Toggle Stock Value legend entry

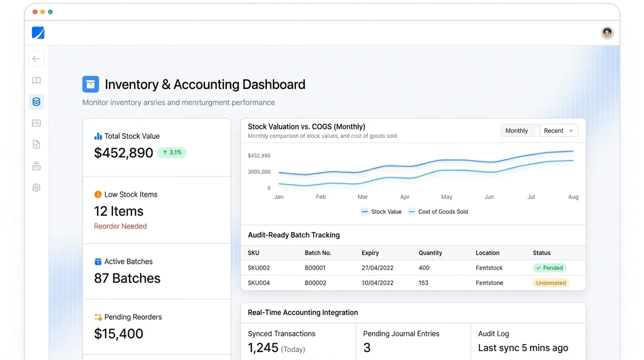[381, 212]
